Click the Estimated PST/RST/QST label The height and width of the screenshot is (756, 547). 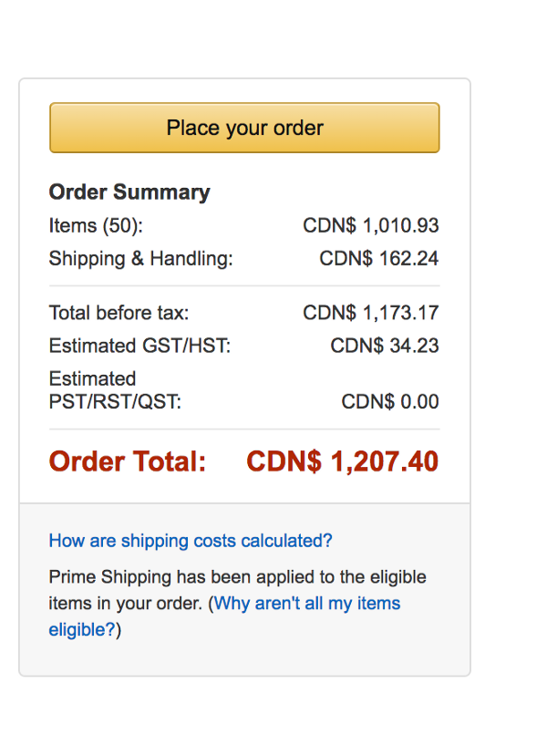(x=115, y=390)
